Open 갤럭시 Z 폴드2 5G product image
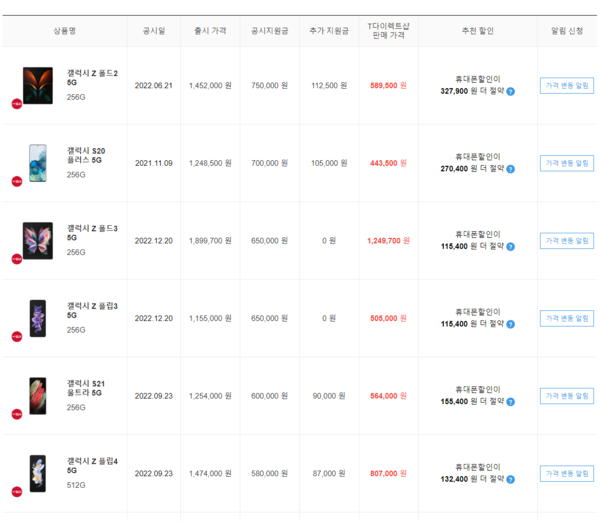 [x=38, y=85]
